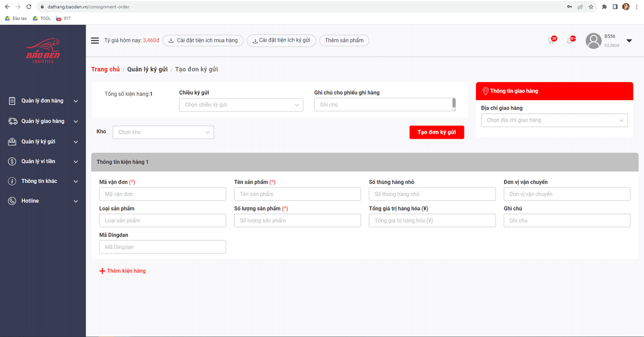Go to Trang chủ breadcrumb link

[105, 69]
